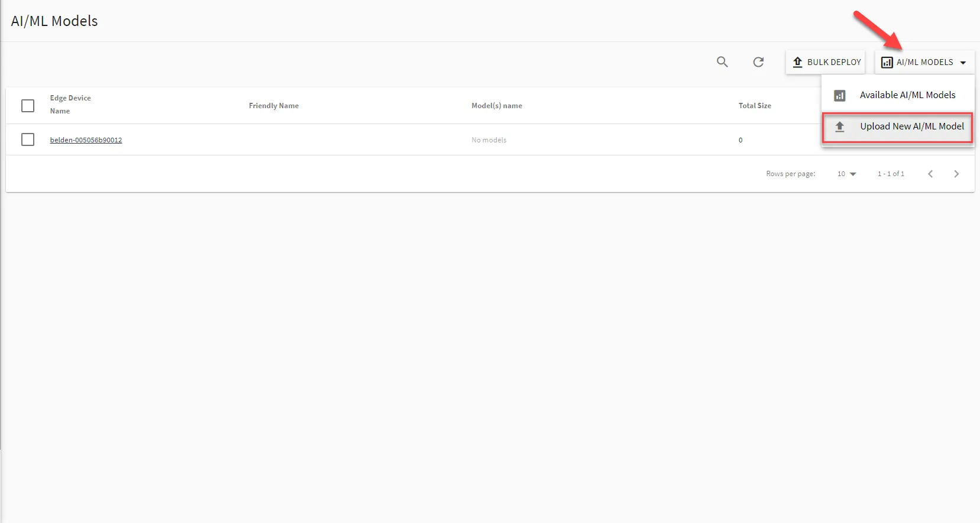Select Upload New AI/ML Model menu entry
This screenshot has width=980, height=523.
click(898, 126)
